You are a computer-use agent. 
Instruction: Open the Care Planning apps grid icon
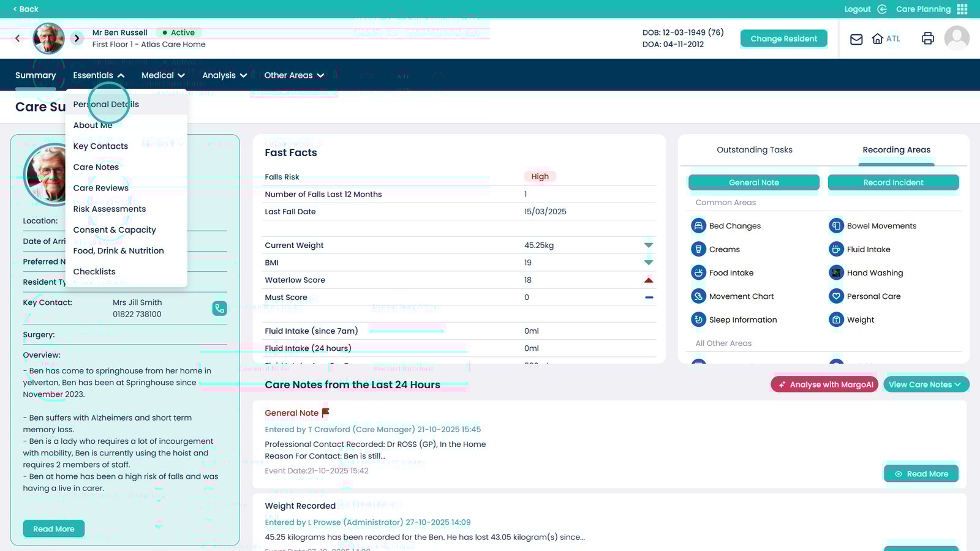(962, 9)
